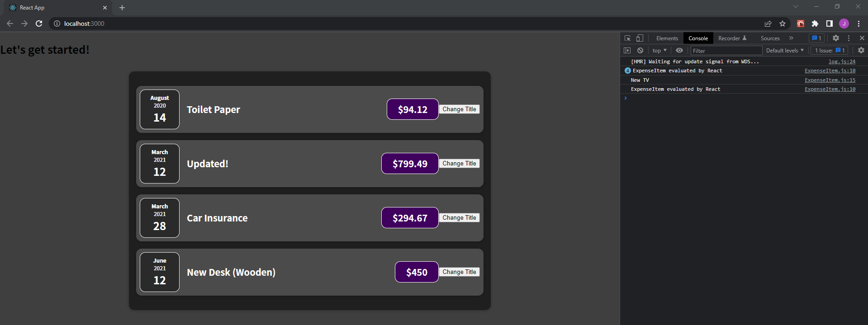868x325 pixels.
Task: Show the hidden DevTools tabs overflow menu
Action: point(791,38)
